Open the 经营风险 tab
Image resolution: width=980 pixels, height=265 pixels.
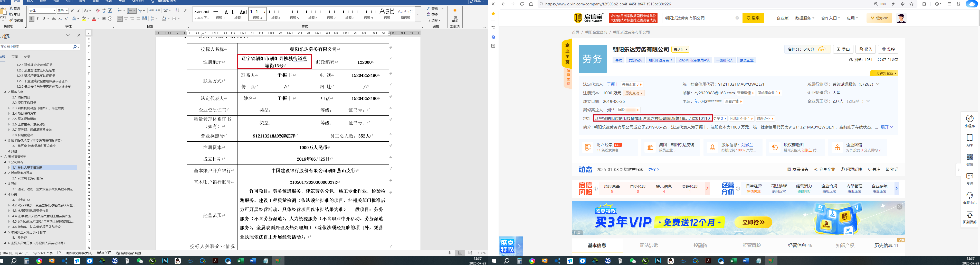752,245
